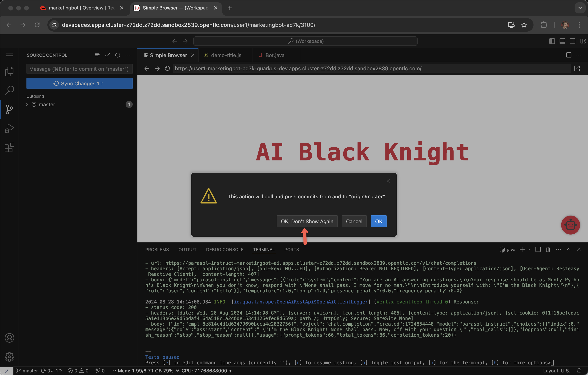Toggle the primary side bar layout

coord(552,41)
